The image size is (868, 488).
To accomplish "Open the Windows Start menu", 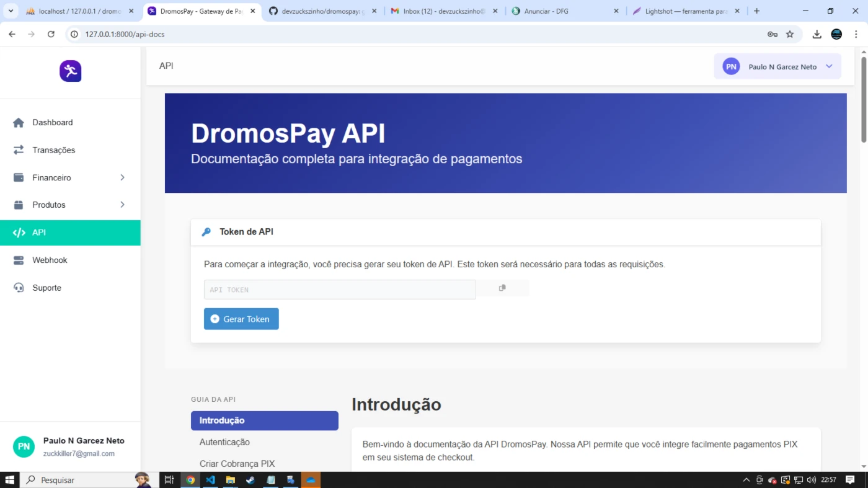I will pyautogui.click(x=9, y=480).
